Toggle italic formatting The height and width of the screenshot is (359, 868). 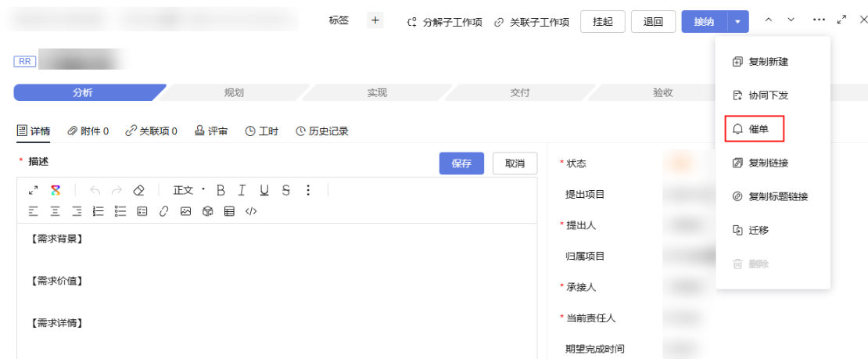(242, 191)
